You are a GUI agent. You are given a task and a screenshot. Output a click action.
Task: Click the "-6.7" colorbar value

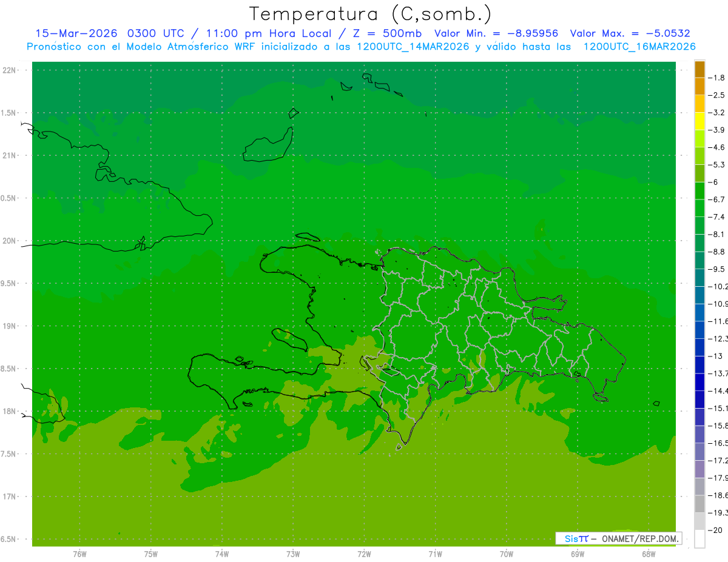point(716,199)
